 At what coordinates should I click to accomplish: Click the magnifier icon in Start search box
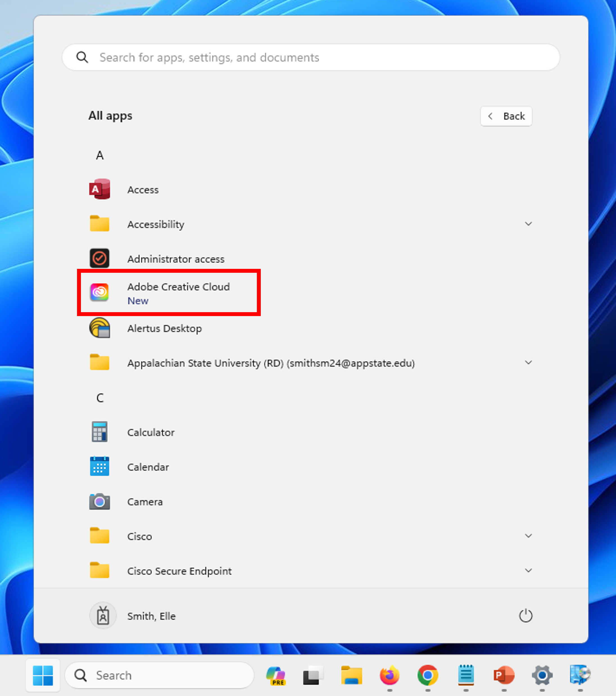coord(82,57)
